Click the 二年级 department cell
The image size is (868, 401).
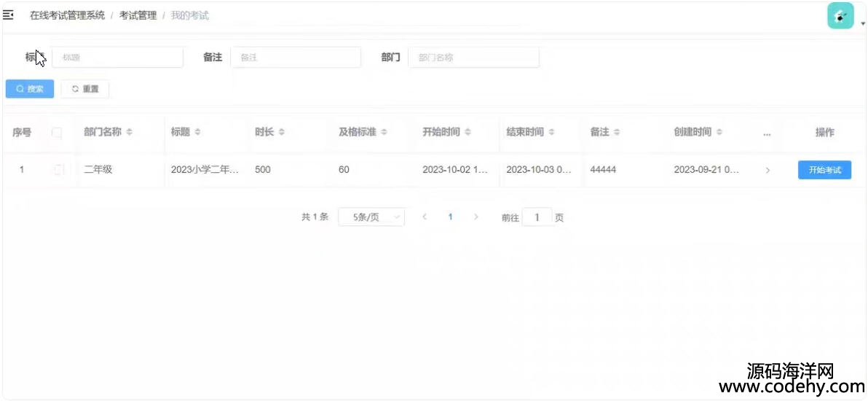click(98, 170)
